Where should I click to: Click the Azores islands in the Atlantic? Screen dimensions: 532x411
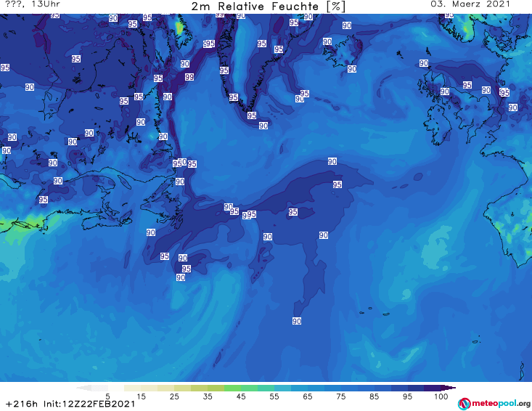click(373, 311)
